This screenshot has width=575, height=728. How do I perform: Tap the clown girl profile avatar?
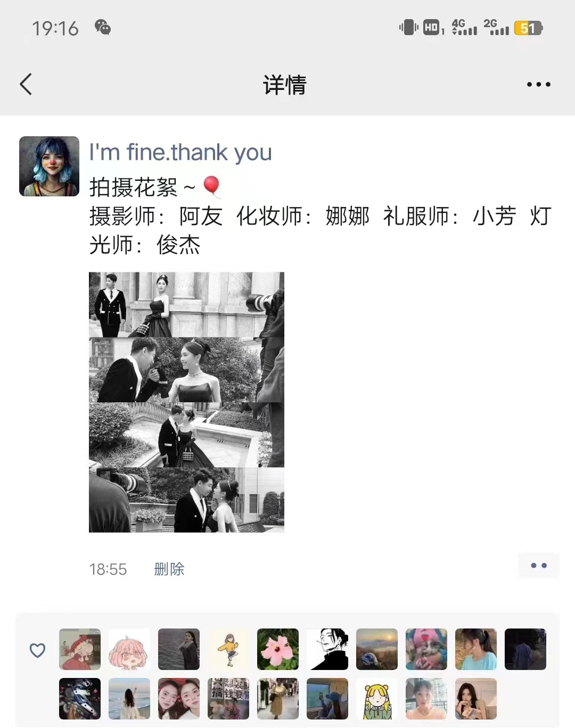point(49,167)
